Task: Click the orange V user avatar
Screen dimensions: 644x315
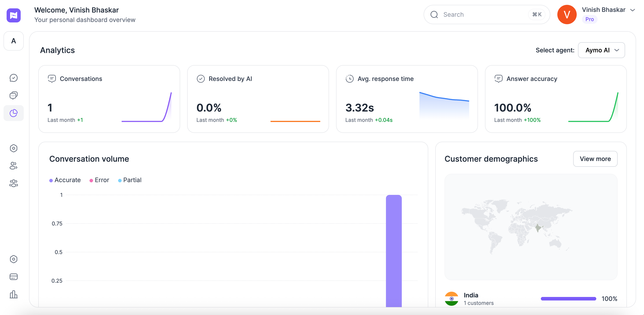Action: [567, 15]
